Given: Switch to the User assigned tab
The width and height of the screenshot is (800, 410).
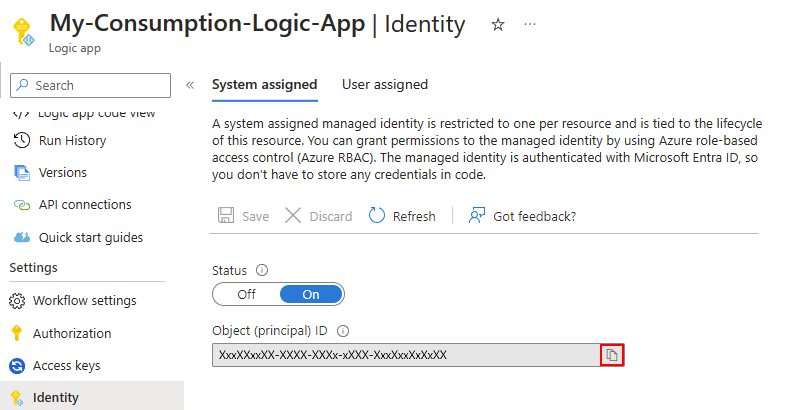Looking at the screenshot, I should click(x=385, y=84).
